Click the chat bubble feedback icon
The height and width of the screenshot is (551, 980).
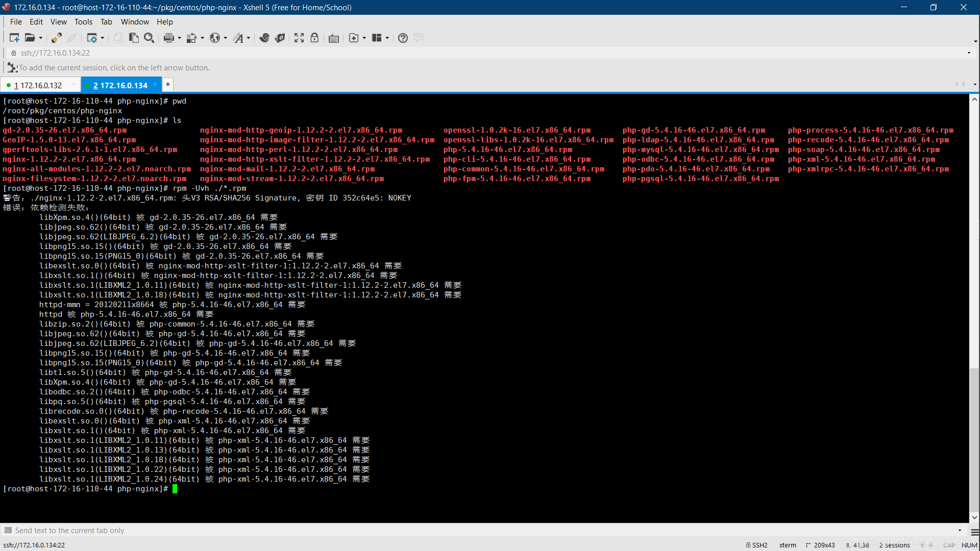click(x=419, y=38)
